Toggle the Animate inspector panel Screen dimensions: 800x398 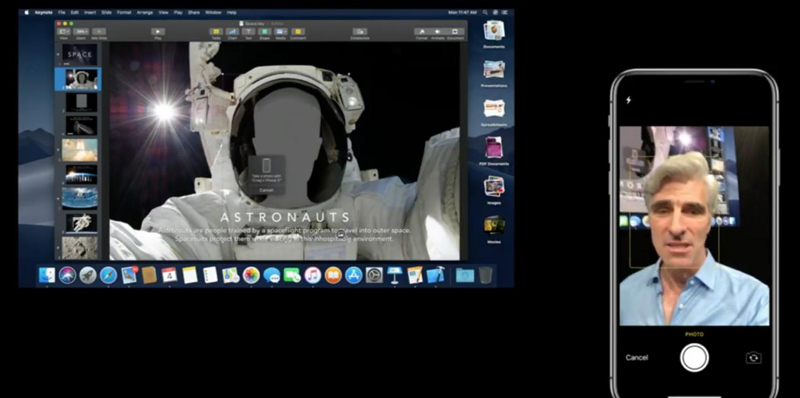coord(438,32)
